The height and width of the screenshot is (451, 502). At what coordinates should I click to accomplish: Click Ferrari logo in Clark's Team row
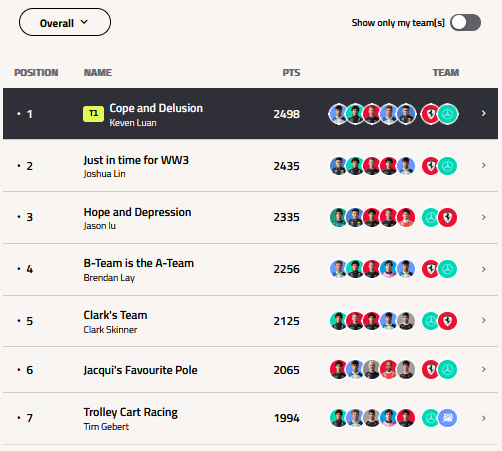(447, 321)
